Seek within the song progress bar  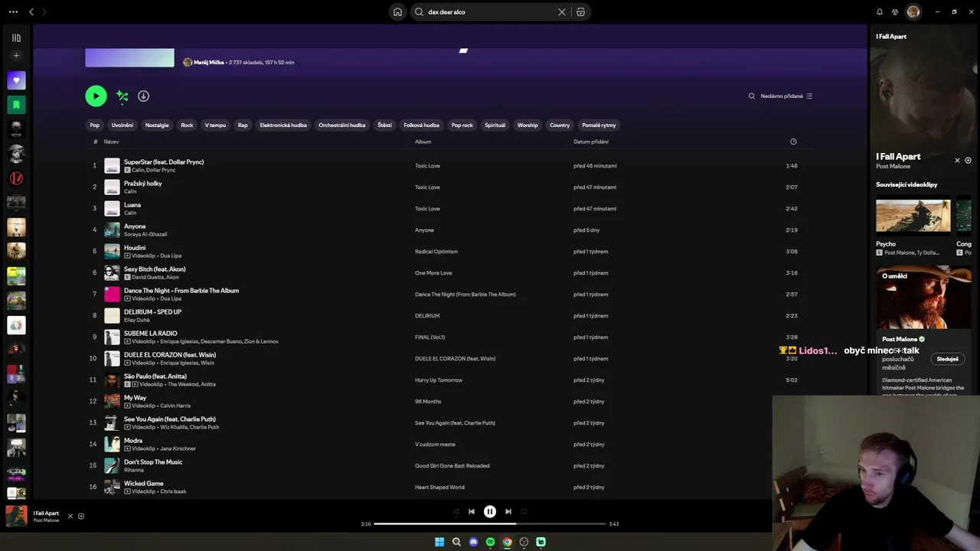pyautogui.click(x=490, y=524)
